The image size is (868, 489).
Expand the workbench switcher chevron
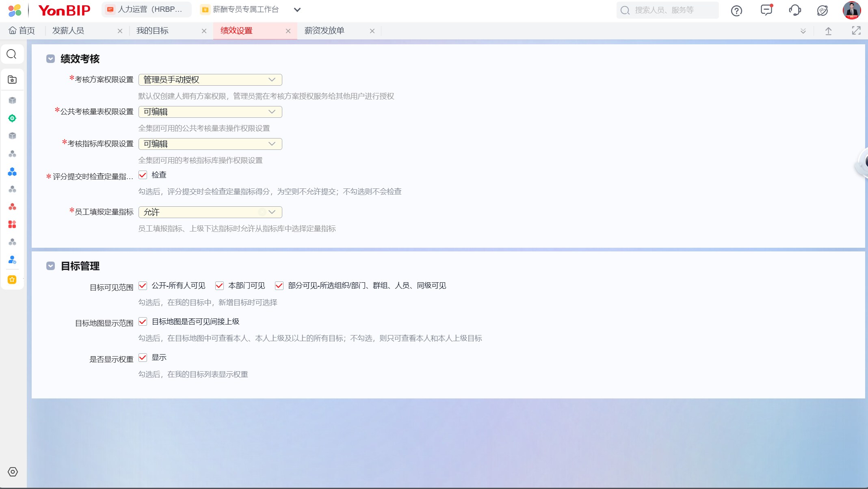pos(297,10)
